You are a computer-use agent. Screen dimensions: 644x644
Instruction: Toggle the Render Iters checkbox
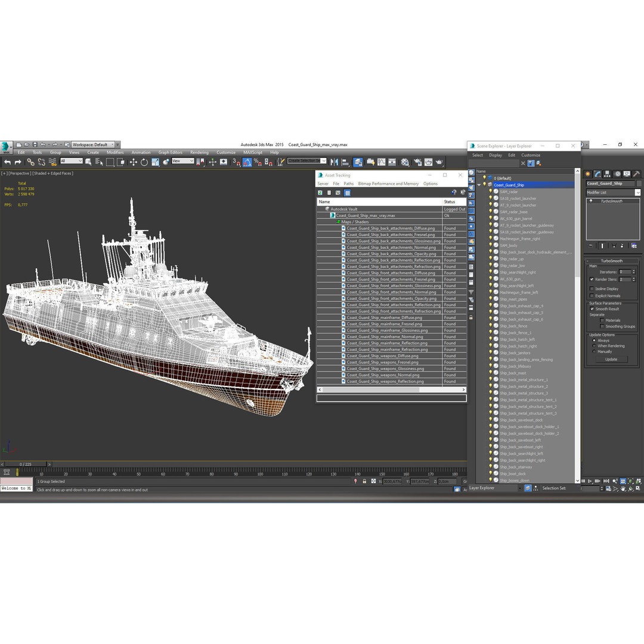click(592, 279)
